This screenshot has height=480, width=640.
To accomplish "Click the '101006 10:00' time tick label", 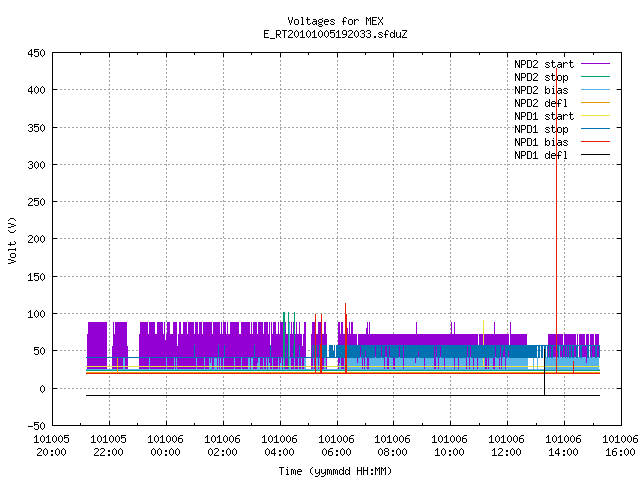I will (x=449, y=445).
